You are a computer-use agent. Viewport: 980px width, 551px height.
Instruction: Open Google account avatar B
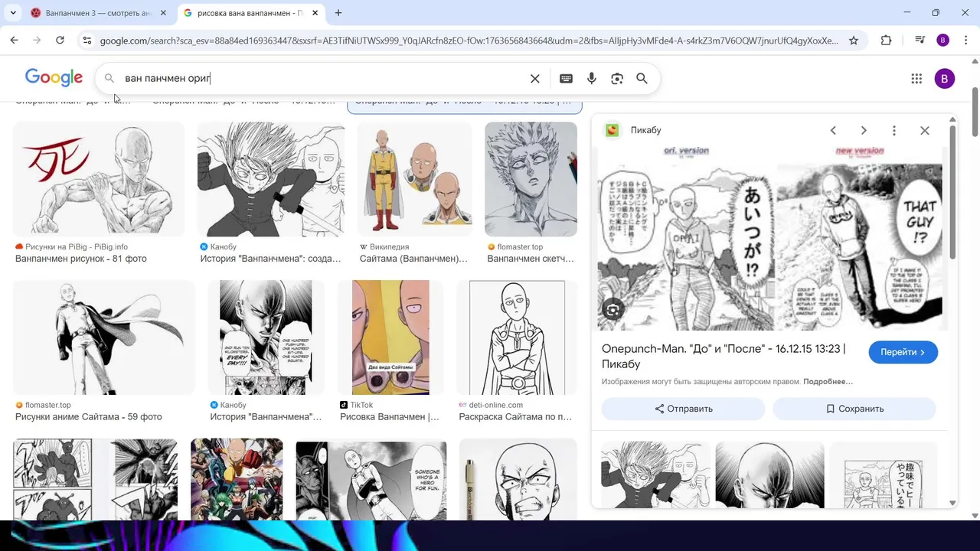[x=945, y=78]
